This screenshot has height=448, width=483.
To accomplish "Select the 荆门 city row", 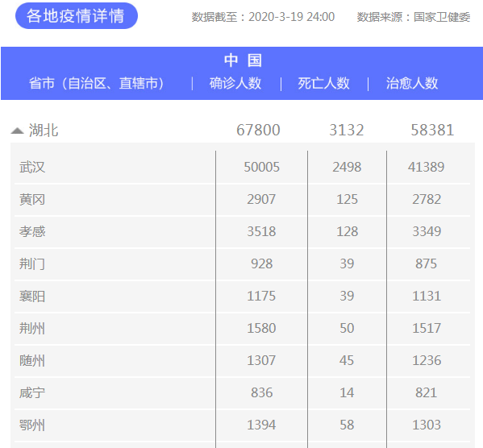I will tap(242, 264).
